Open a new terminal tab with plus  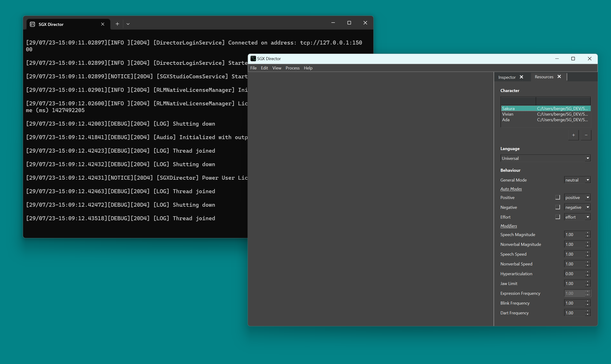(117, 24)
